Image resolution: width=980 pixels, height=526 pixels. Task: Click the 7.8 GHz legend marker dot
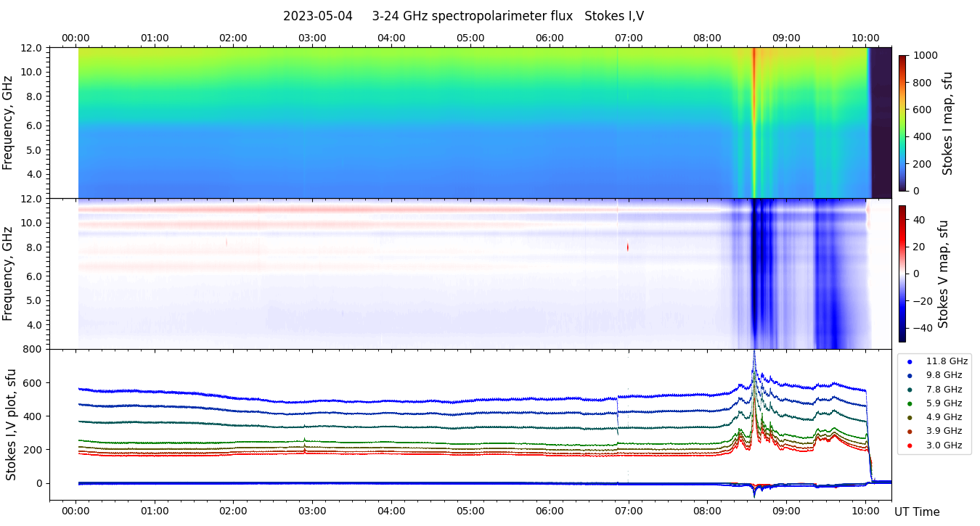(x=910, y=390)
